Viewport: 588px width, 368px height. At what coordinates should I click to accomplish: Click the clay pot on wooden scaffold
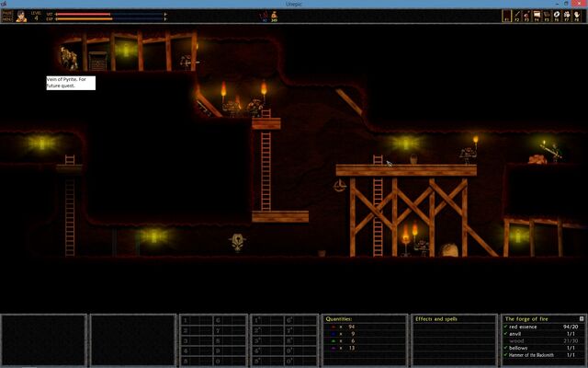click(413, 159)
